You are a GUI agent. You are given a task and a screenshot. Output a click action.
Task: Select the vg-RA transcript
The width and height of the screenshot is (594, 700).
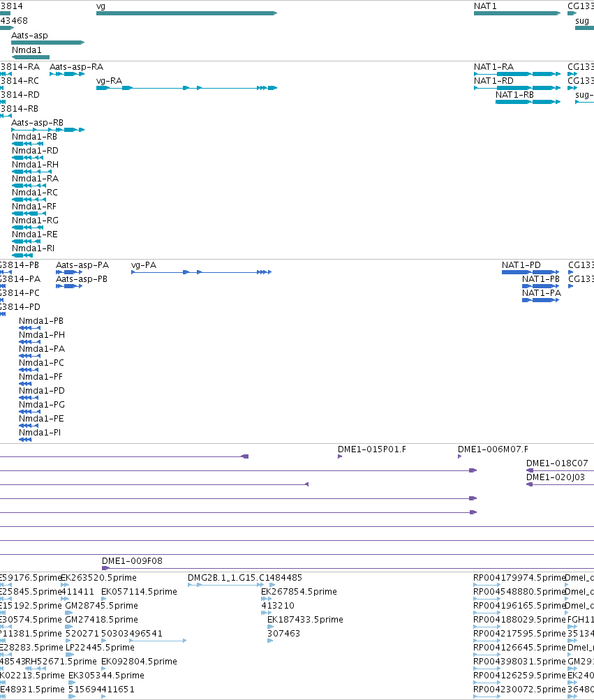pyautogui.click(x=186, y=88)
